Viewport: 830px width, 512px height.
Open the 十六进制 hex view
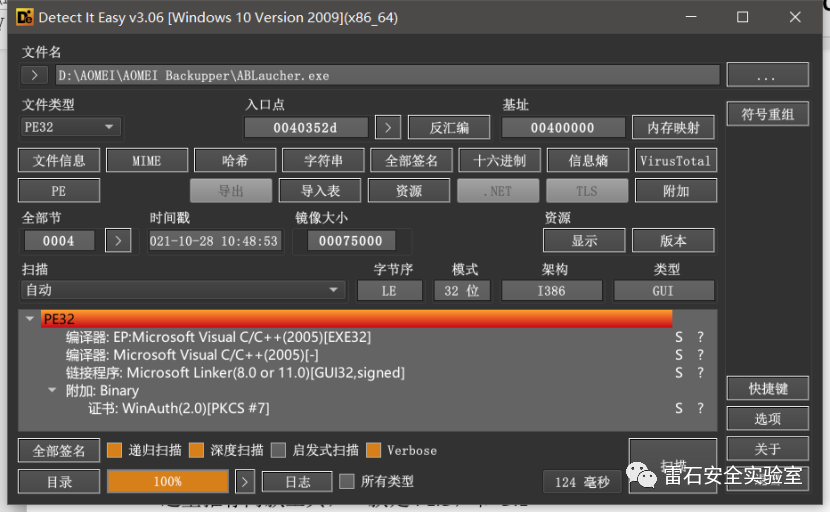(x=499, y=160)
